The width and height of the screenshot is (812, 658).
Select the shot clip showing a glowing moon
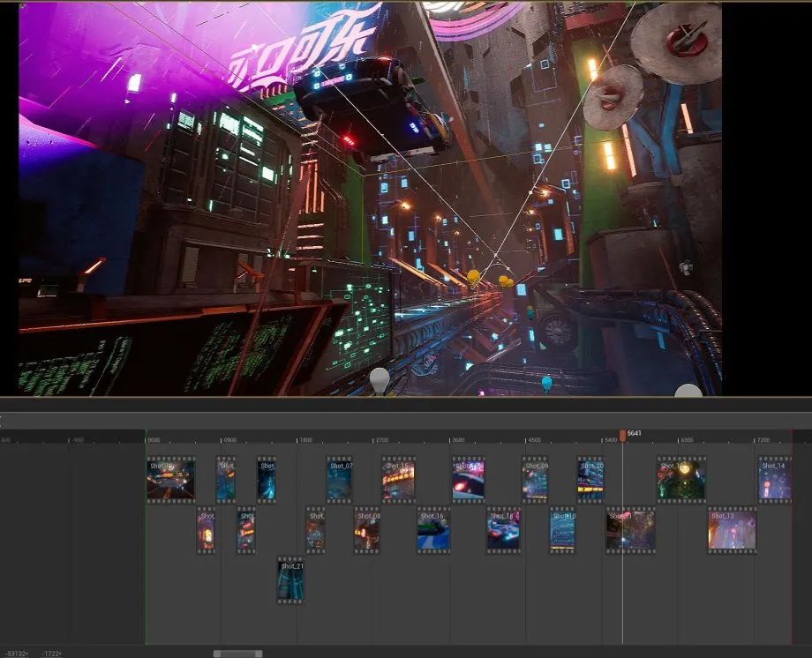[681, 480]
